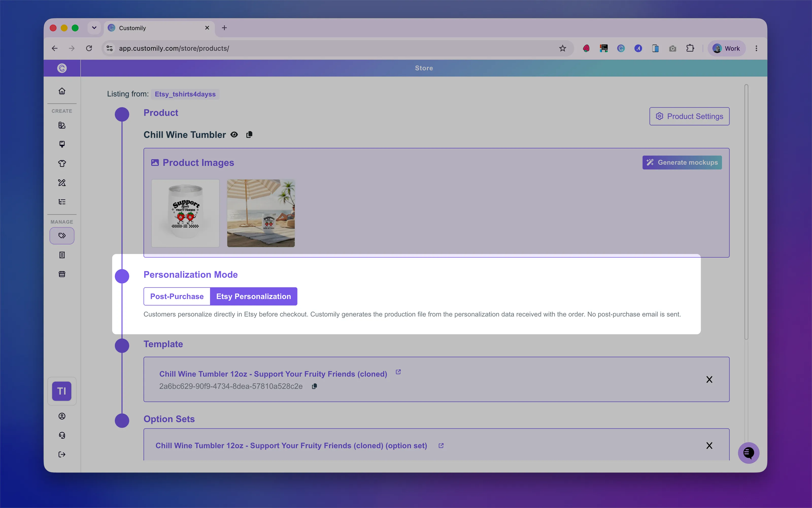This screenshot has height=508, width=812.
Task: Select the beach scene mockup thumbnail
Action: click(261, 213)
